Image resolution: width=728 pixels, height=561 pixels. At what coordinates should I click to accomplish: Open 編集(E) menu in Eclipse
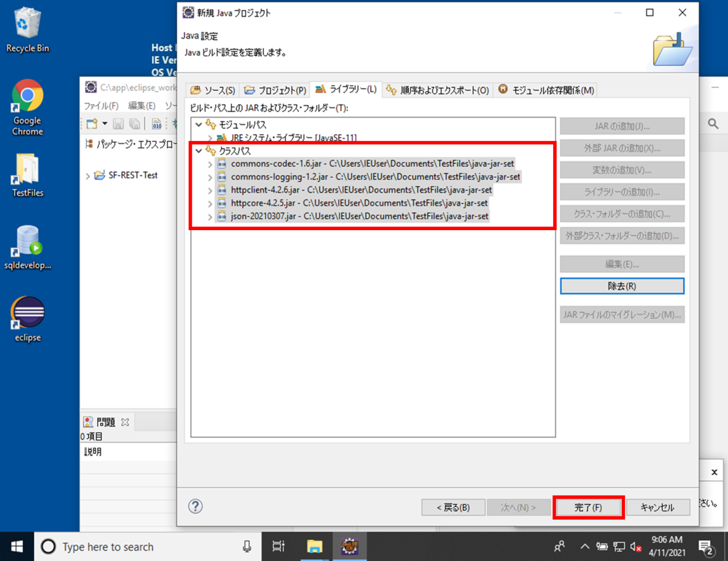(x=141, y=106)
